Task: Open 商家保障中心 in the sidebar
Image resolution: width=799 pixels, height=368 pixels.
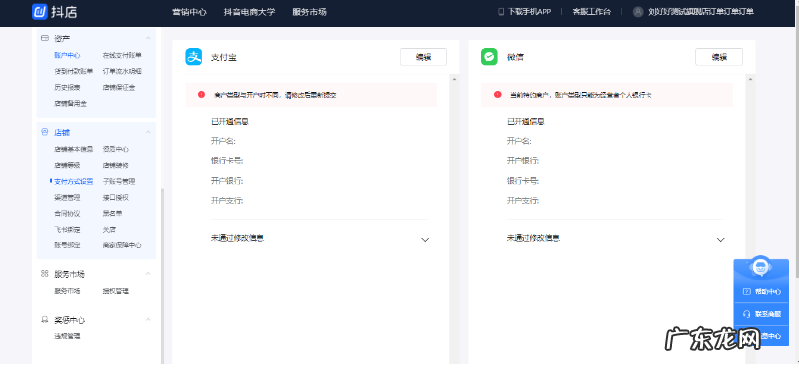Action: pyautogui.click(x=122, y=245)
